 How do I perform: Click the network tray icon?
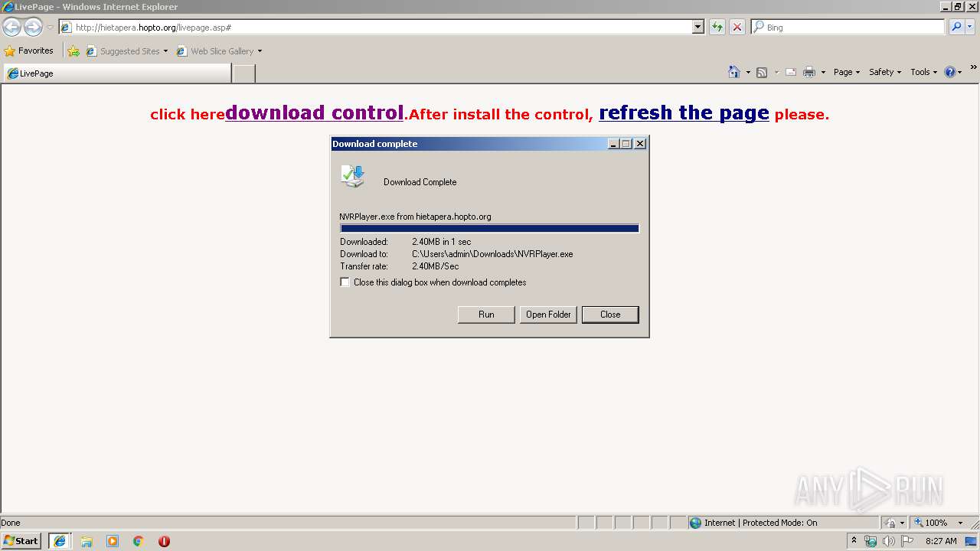pos(871,541)
